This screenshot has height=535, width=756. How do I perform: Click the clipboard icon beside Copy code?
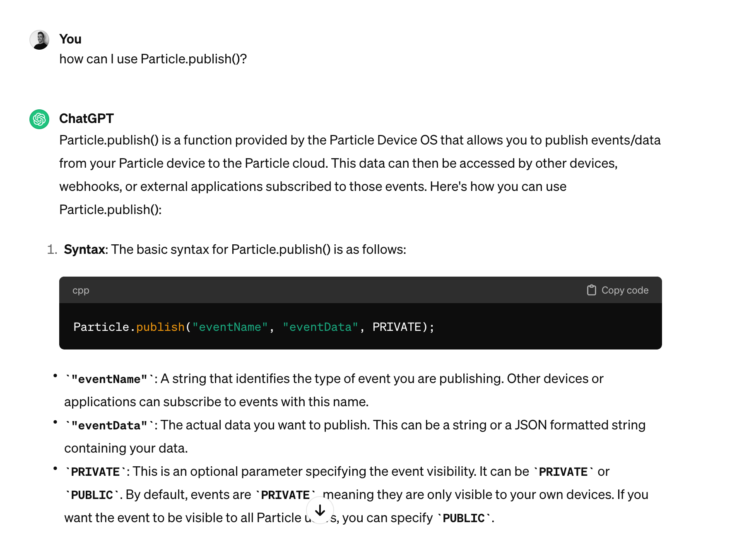[x=591, y=290]
